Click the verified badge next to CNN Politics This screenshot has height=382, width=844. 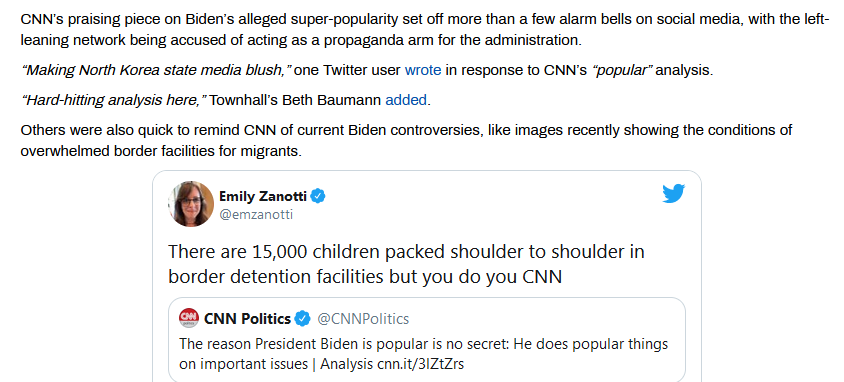tap(303, 319)
